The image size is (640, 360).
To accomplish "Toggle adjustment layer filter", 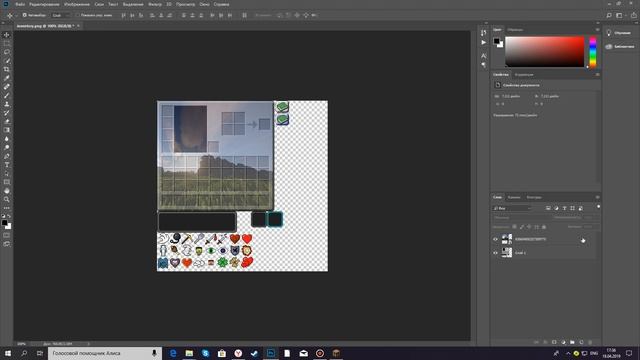I will 556,208.
